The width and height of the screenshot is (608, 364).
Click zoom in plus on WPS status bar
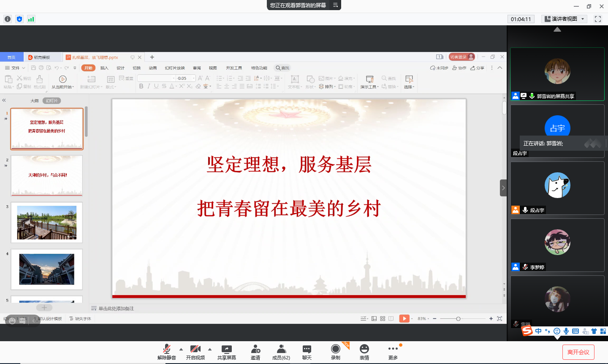pos(491,319)
